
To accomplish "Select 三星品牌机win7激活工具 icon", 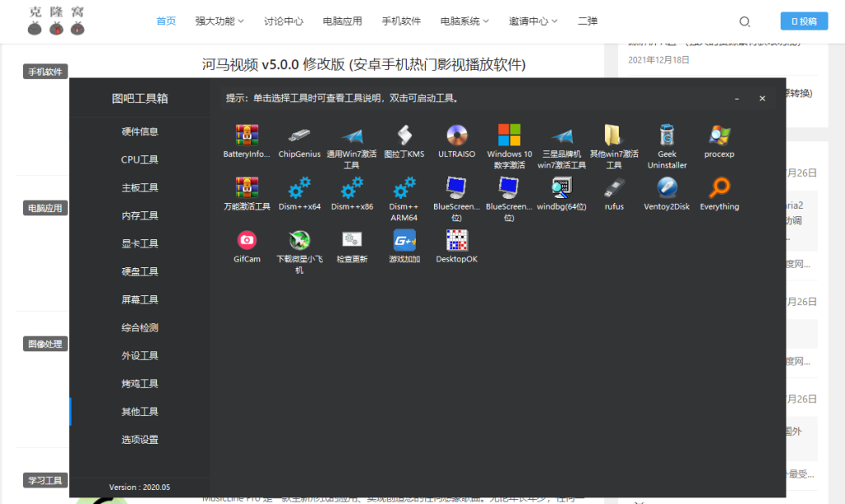I will 561,135.
